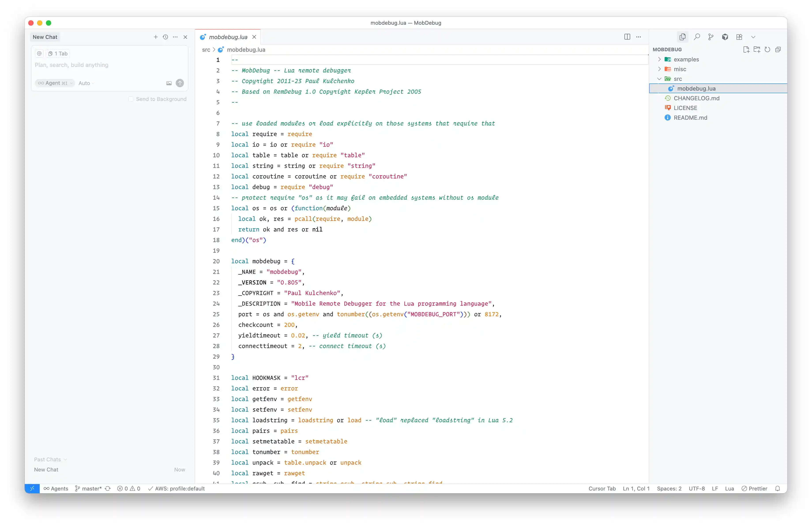Select the mobdebug.lua editor tab

point(228,37)
